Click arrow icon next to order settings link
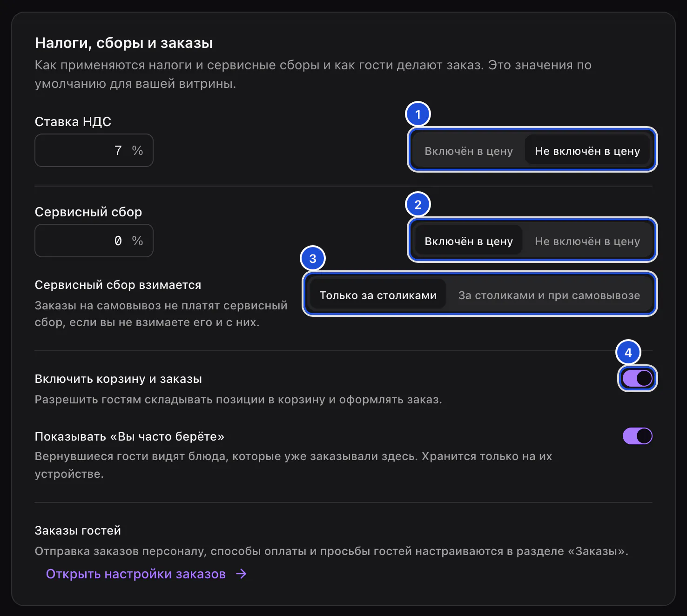The width and height of the screenshot is (687, 616). pyautogui.click(x=241, y=574)
